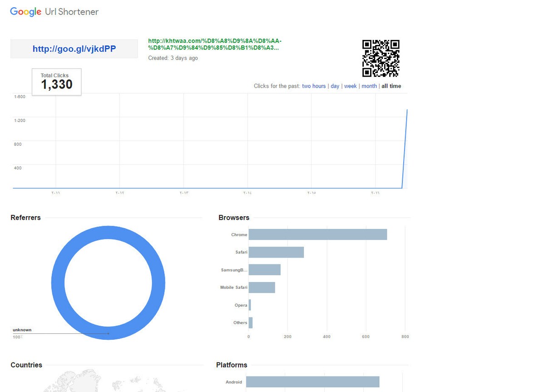Click the 1,200 y-axis label
The width and height of the screenshot is (545, 392).
(20, 120)
